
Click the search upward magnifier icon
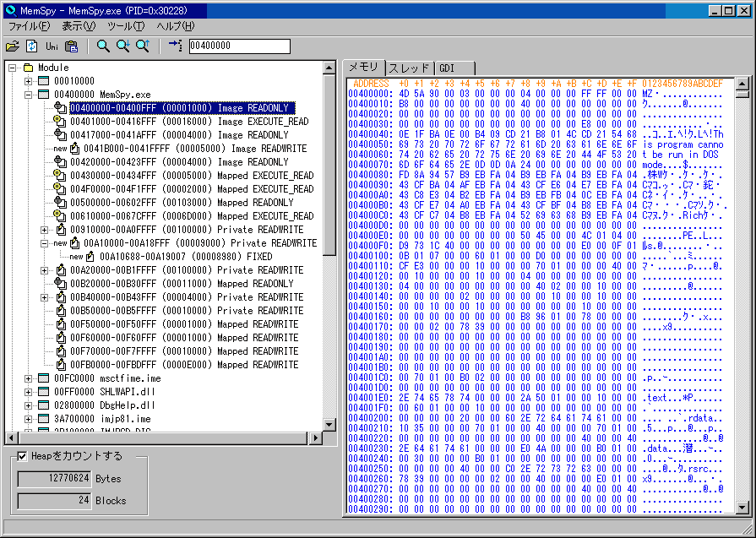point(143,46)
